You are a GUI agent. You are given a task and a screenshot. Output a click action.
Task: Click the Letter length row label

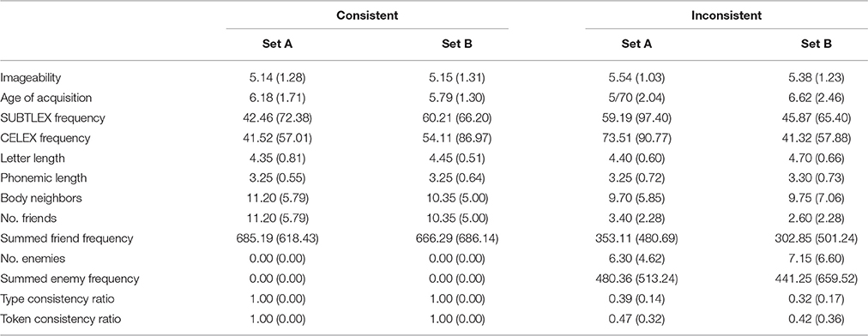33,159
